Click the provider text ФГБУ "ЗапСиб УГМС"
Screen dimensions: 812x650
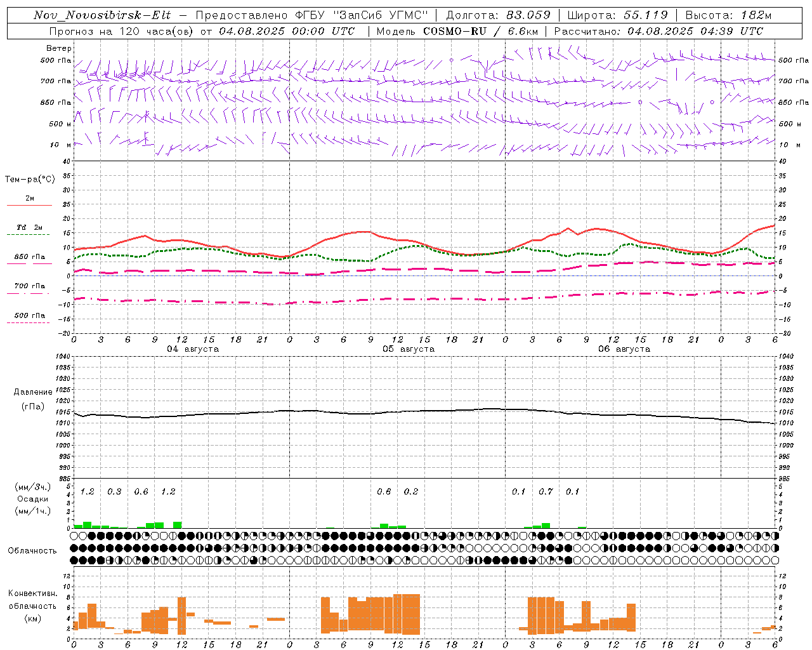pyautogui.click(x=362, y=15)
